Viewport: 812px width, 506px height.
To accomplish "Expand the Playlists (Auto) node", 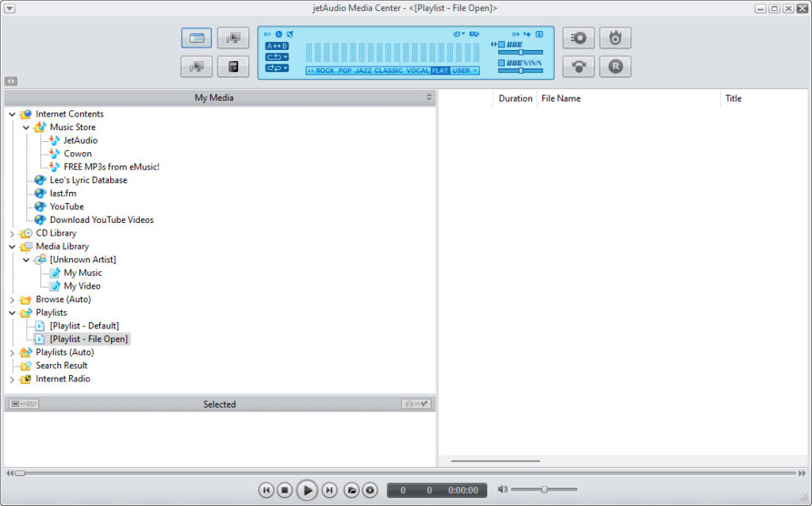I will [x=12, y=353].
